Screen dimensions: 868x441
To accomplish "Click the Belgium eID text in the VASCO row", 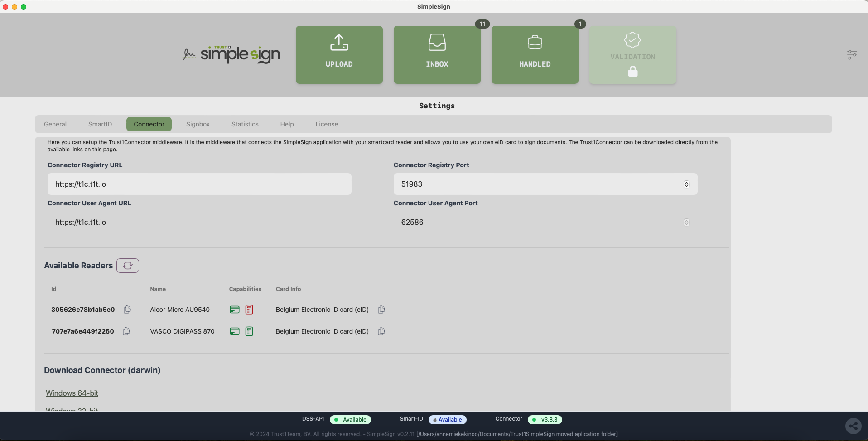I will click(x=322, y=331).
